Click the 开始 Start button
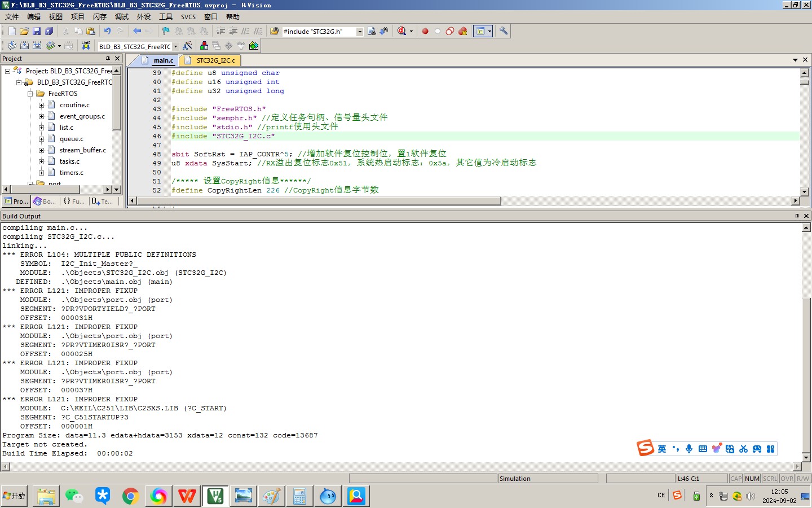This screenshot has height=508, width=812. (14, 496)
